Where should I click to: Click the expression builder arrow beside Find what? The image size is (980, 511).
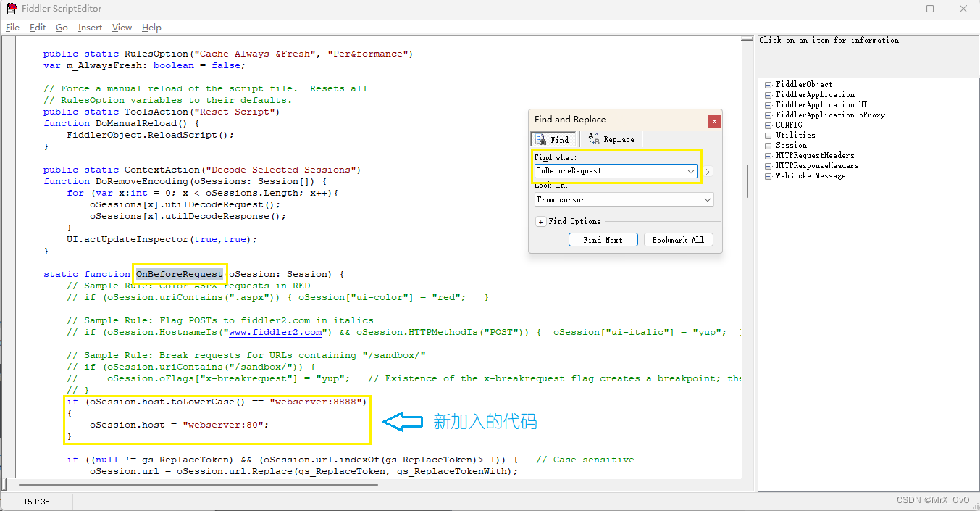point(708,171)
